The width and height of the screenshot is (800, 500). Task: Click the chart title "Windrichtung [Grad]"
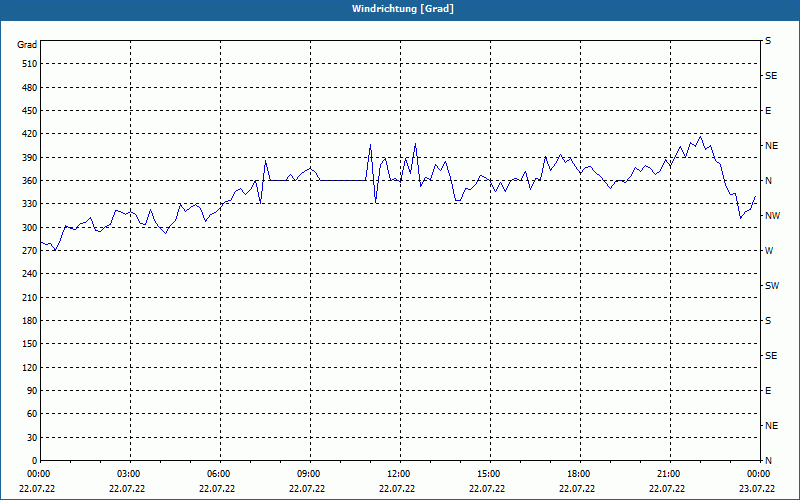pyautogui.click(x=403, y=9)
